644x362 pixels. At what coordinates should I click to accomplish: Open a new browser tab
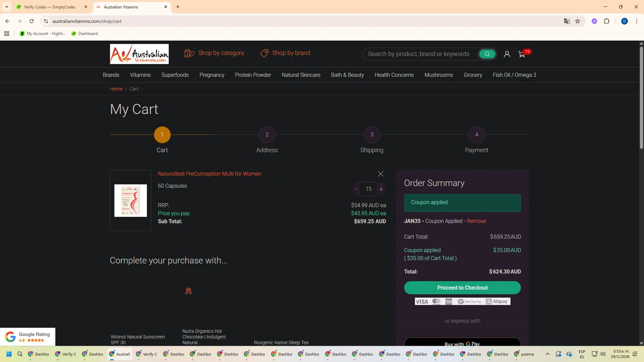click(x=178, y=7)
